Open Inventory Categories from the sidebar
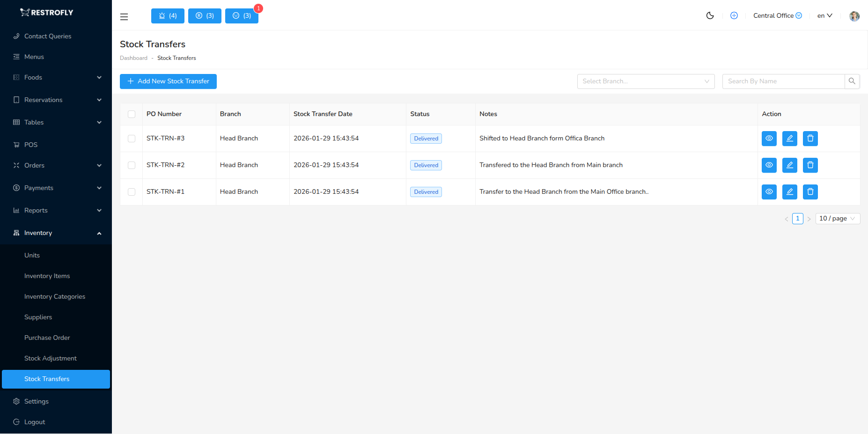This screenshot has height=434, width=868. tap(54, 296)
